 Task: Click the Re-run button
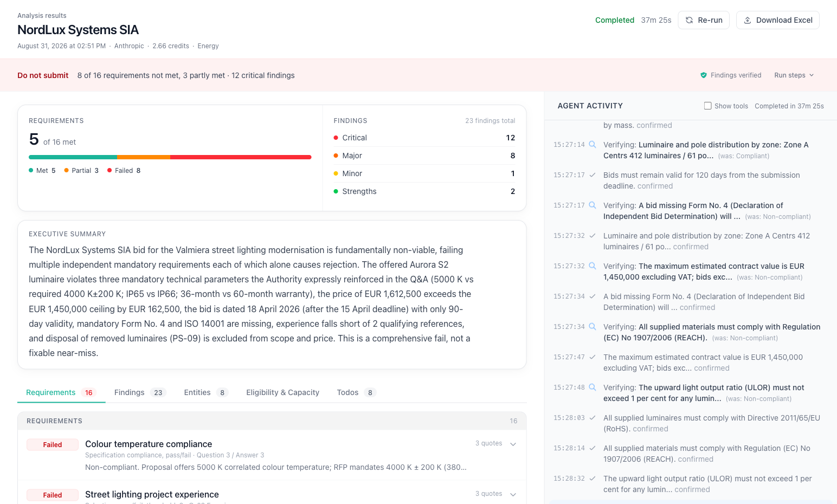704,20
